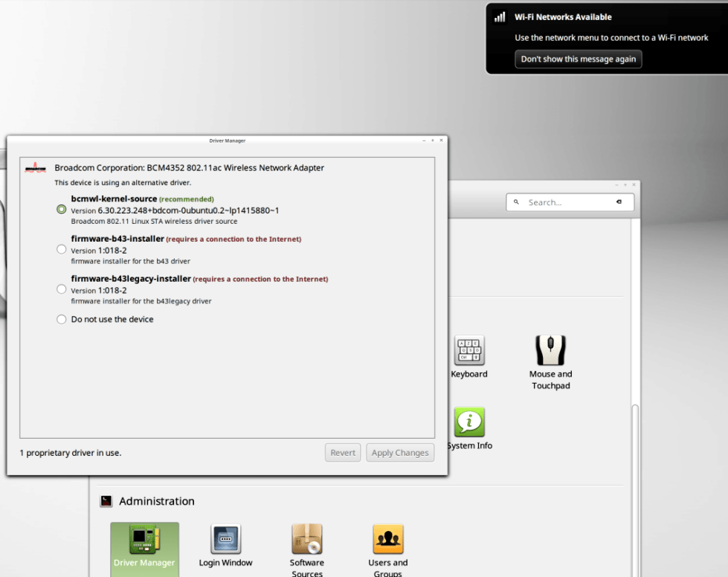Click the Broadcom logo in Driver Manager

click(x=35, y=168)
